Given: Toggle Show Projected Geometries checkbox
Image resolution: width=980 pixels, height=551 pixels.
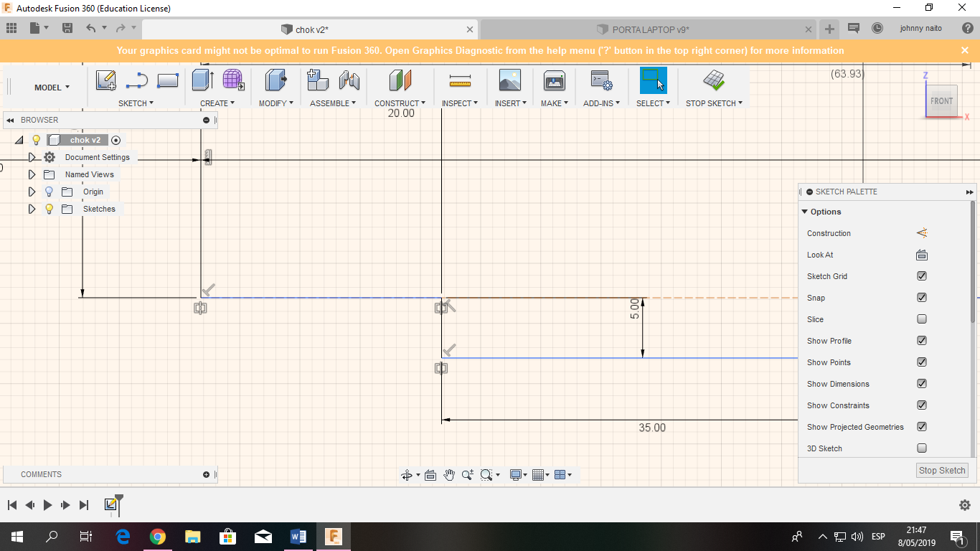Looking at the screenshot, I should [x=922, y=427].
